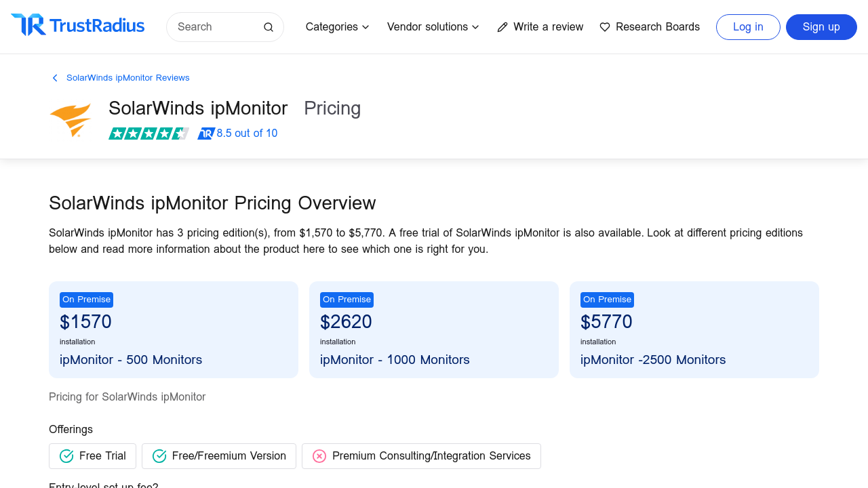The image size is (868, 488).
Task: Expand the Categories dropdown
Action: click(337, 27)
